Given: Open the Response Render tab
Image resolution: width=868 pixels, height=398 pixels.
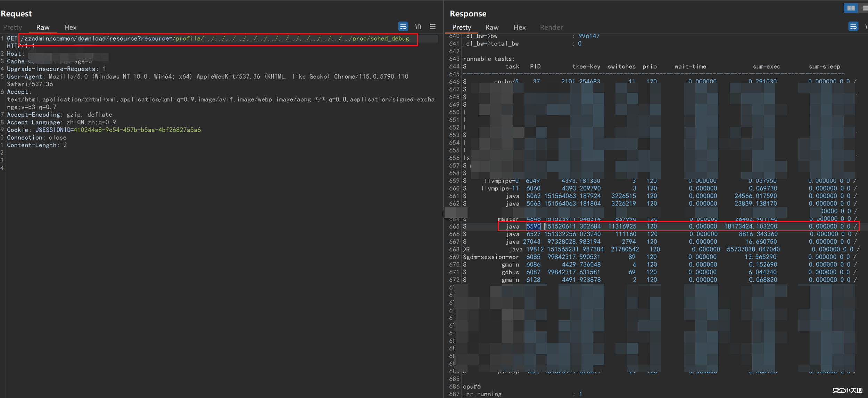Looking at the screenshot, I should [551, 27].
